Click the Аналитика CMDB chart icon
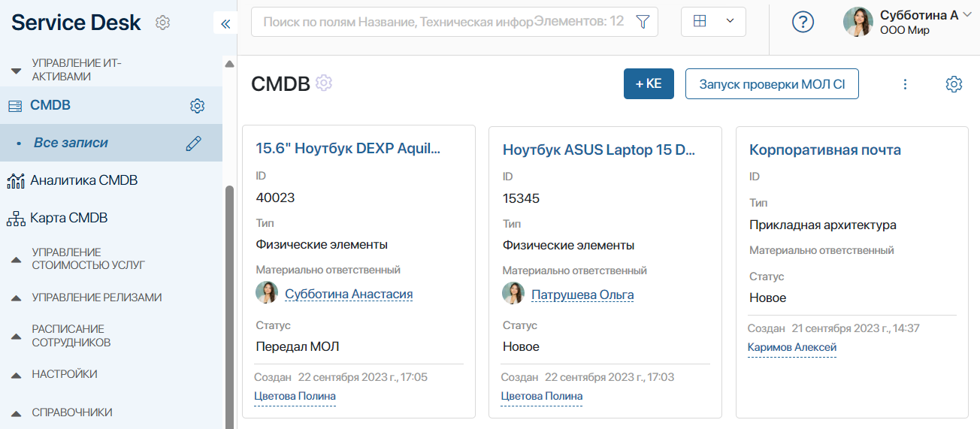 [x=16, y=180]
